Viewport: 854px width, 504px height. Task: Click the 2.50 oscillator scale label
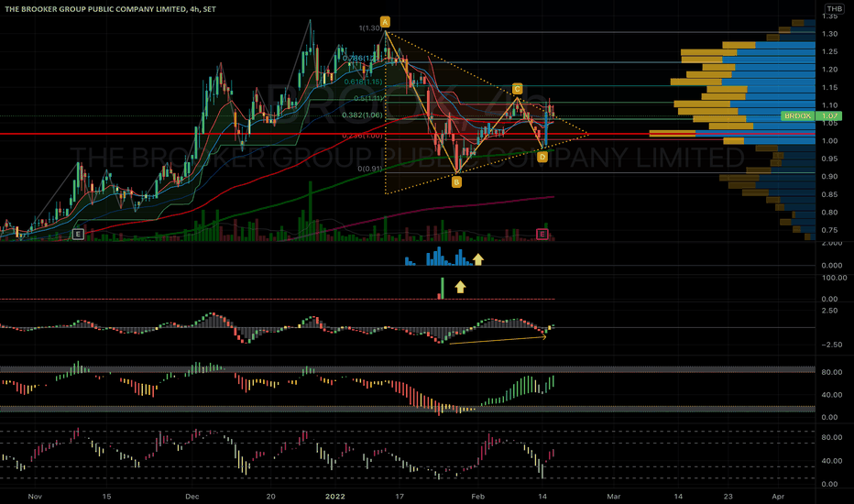(x=829, y=311)
